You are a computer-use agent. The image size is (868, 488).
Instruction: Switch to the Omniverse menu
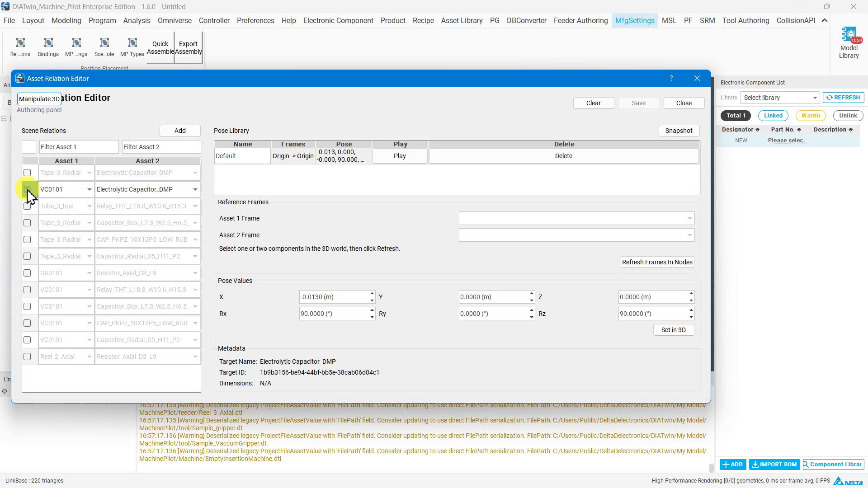[175, 20]
